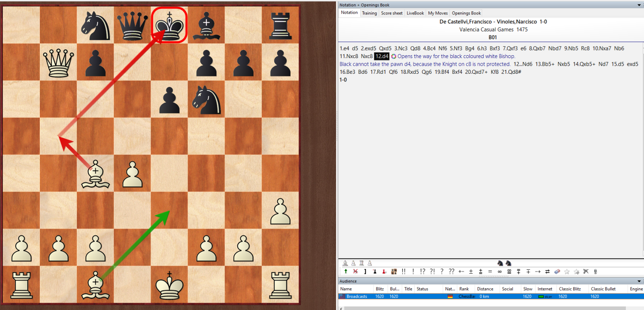Viewport: 644px width, 310px height.
Task: Click the small chessboard diagram icon
Action: tap(394, 271)
